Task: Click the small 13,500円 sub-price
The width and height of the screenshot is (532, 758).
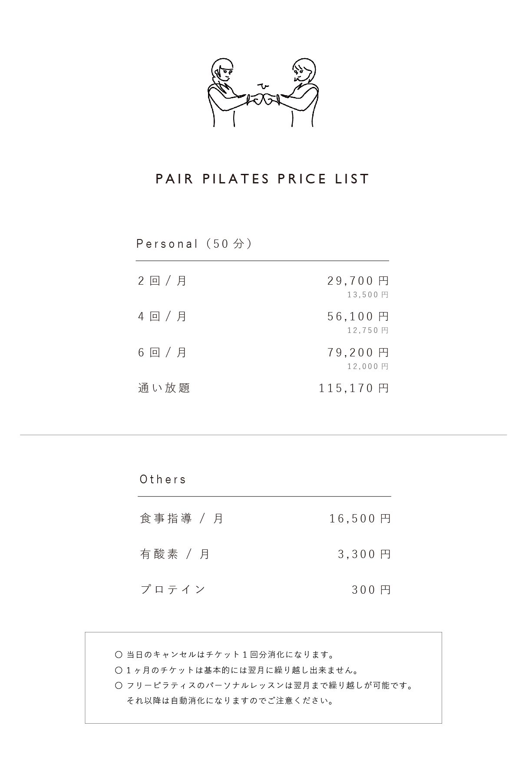Action: tap(368, 295)
